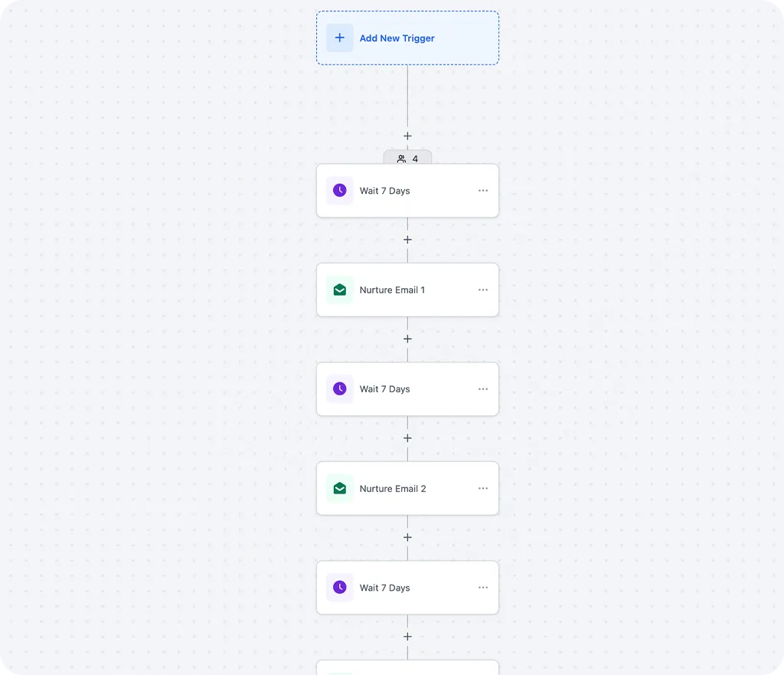The image size is (784, 675).
Task: Open the Nurture Email 2 three-dot menu
Action: (483, 488)
